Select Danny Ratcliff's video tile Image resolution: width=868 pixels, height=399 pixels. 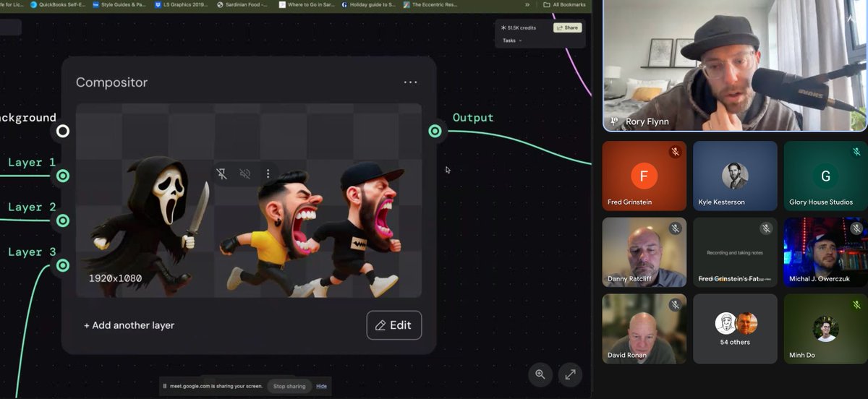pyautogui.click(x=644, y=252)
